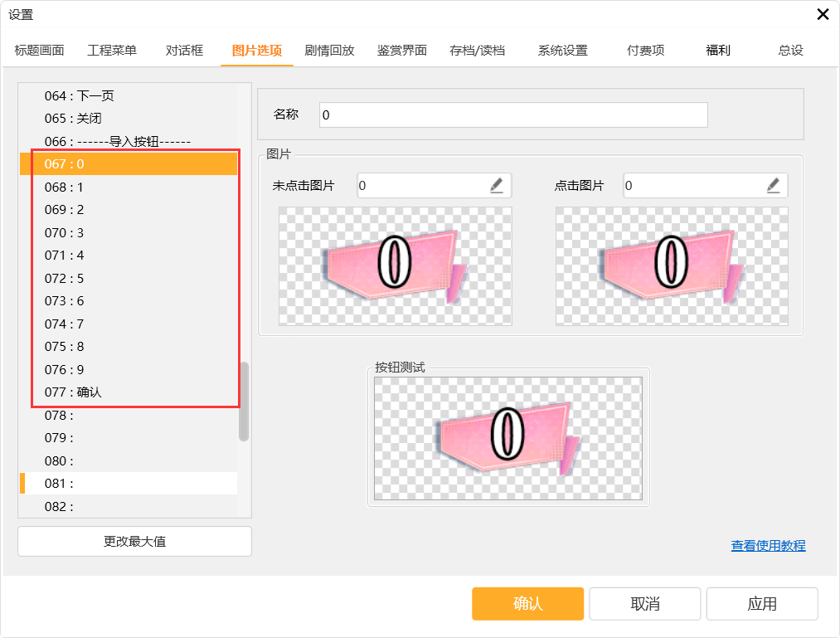Select list item 068 : 1
Screen dimensions: 840x638
click(x=129, y=188)
